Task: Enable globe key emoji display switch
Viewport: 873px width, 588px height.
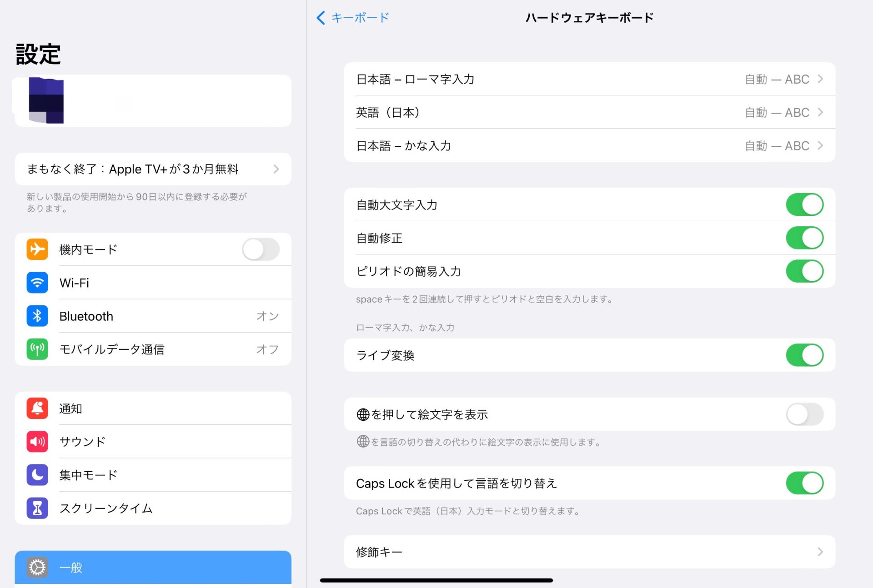Action: click(x=804, y=414)
